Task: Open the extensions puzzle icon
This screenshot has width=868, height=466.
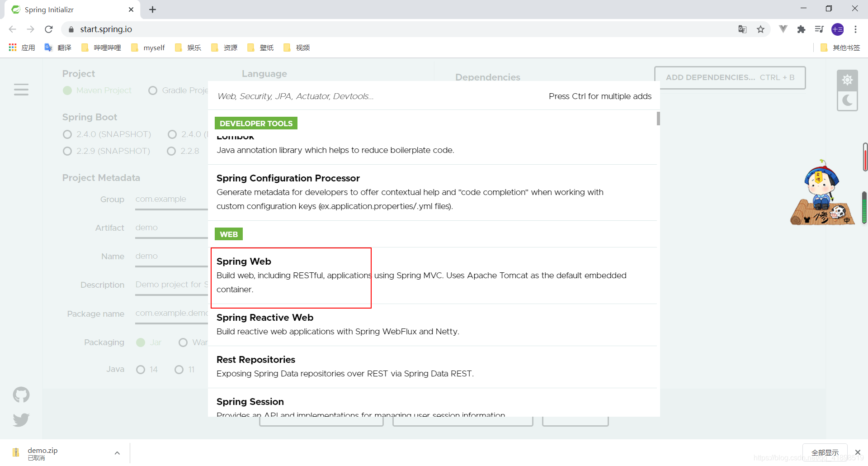Action: pyautogui.click(x=801, y=29)
